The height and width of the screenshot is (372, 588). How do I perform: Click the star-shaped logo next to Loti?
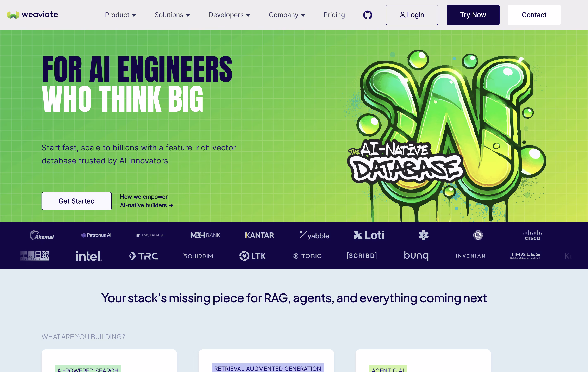423,235
